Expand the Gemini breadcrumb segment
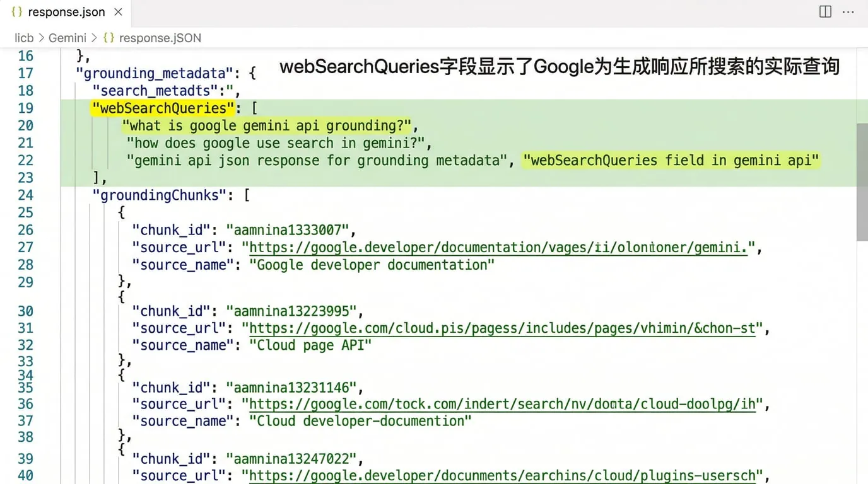The width and height of the screenshot is (868, 484). pyautogui.click(x=67, y=38)
